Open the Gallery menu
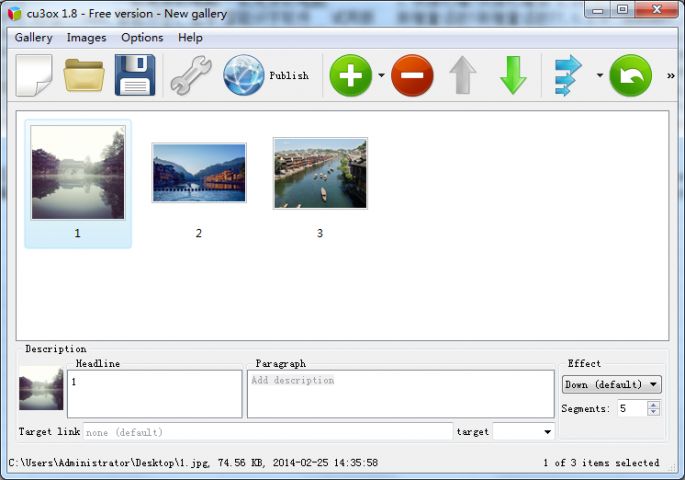Image resolution: width=685 pixels, height=480 pixels. click(33, 38)
